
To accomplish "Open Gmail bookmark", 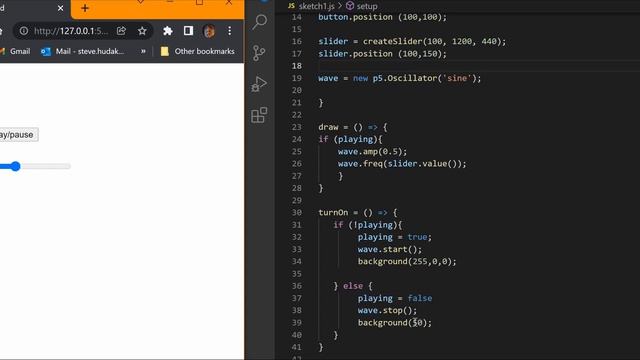I will (15, 51).
